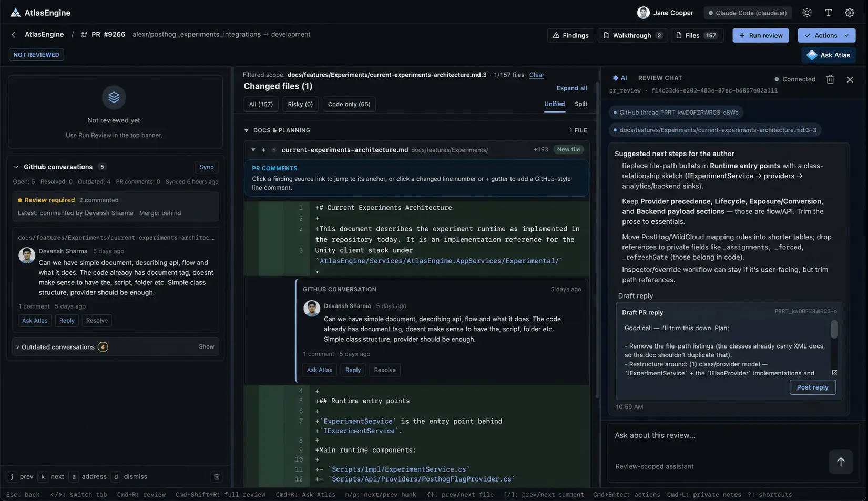Collapse Docs & Planning group

[x=246, y=130]
